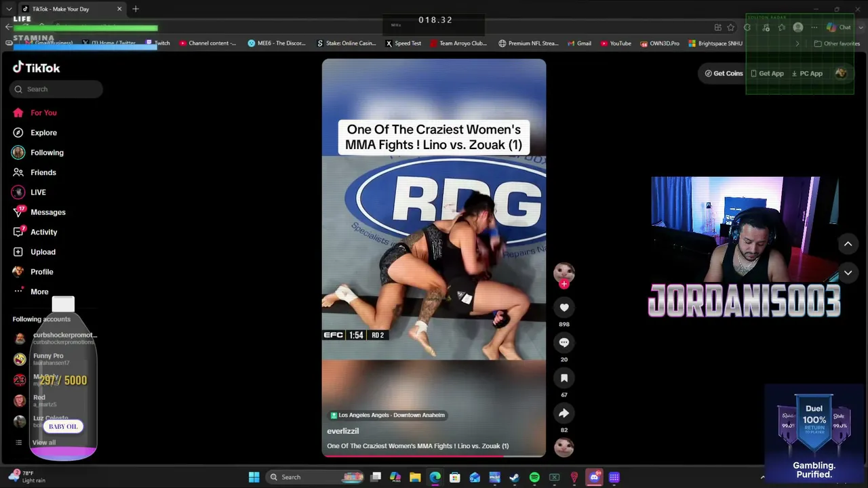Go to the Explore page
Image resolution: width=868 pixels, height=488 pixels.
tap(35, 133)
